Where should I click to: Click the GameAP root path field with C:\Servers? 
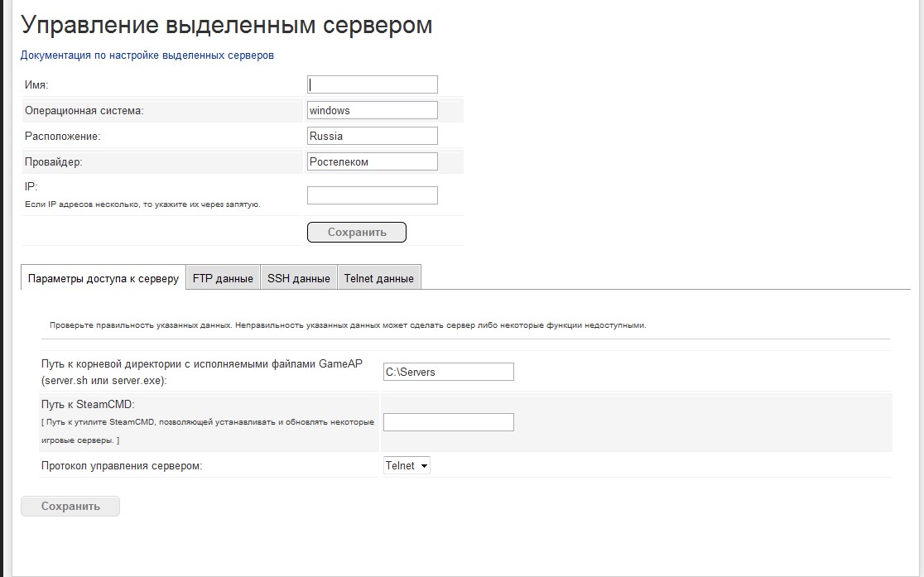point(448,372)
